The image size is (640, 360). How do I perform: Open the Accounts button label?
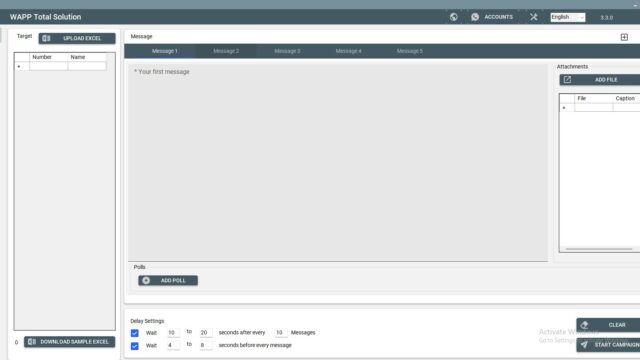498,17
